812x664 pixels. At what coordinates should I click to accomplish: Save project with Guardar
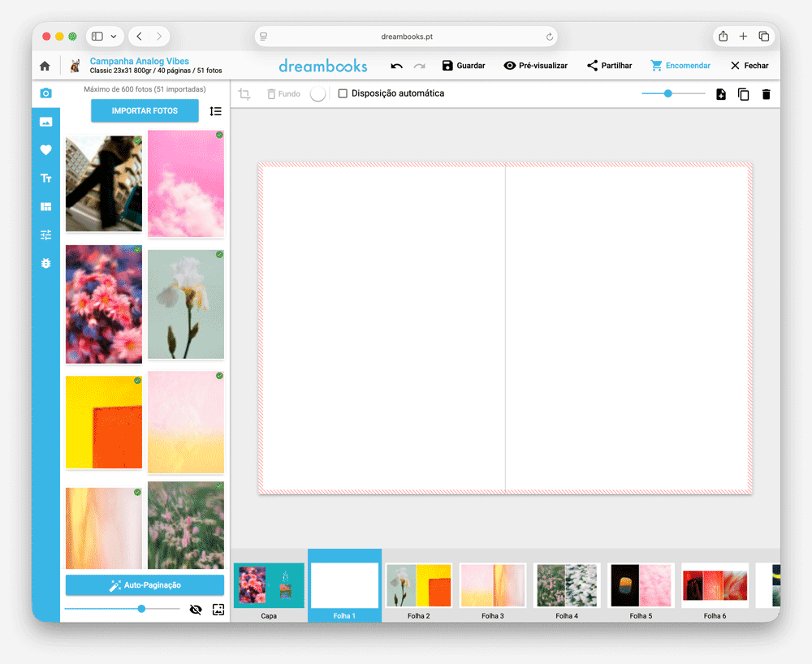pyautogui.click(x=464, y=66)
